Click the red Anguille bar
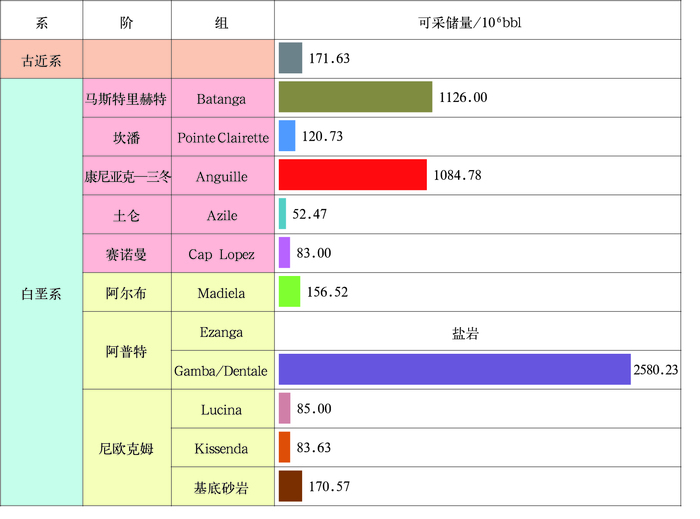This screenshot has width=700, height=519. 352,175
